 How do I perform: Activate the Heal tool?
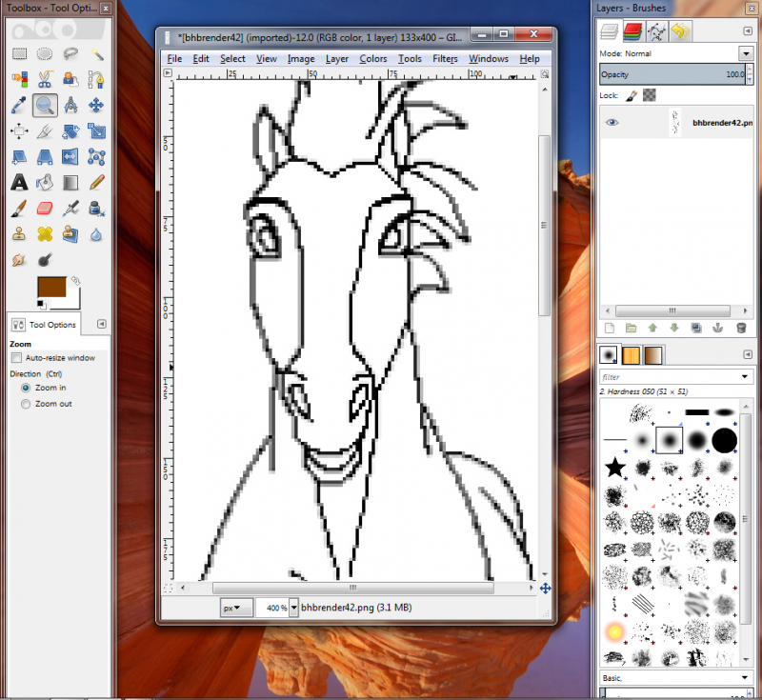(x=45, y=234)
